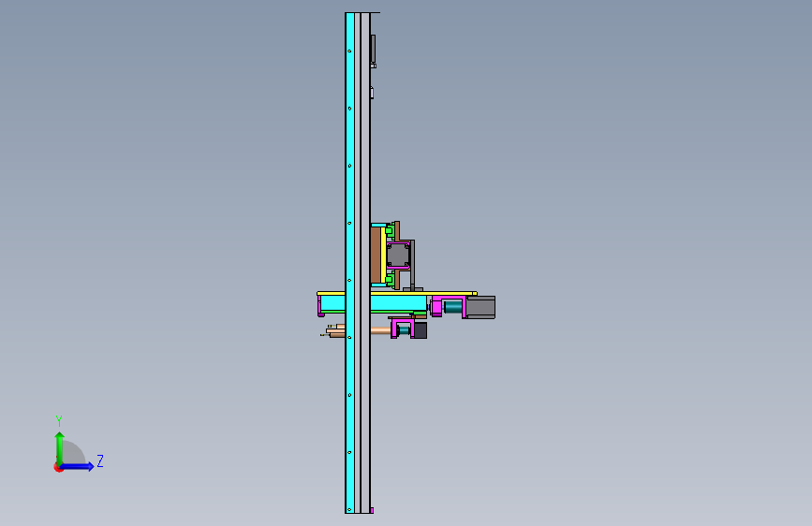The height and width of the screenshot is (526, 812).
Task: Select the lower green bearing block
Action: tap(390, 280)
